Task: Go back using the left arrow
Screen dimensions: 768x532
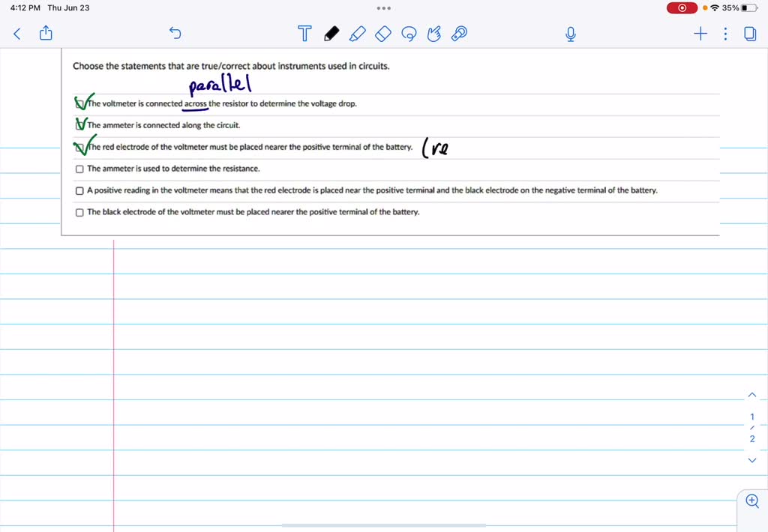Action: [16, 34]
